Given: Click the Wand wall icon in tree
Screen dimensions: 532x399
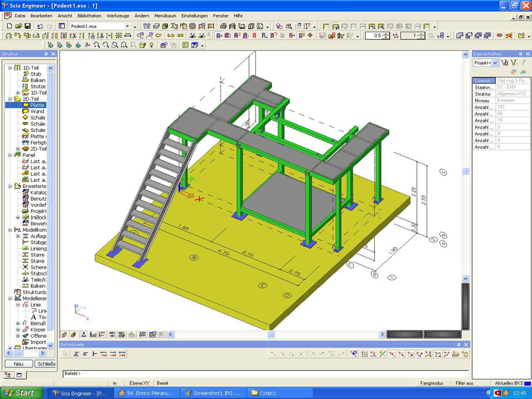Looking at the screenshot, I should [x=25, y=111].
